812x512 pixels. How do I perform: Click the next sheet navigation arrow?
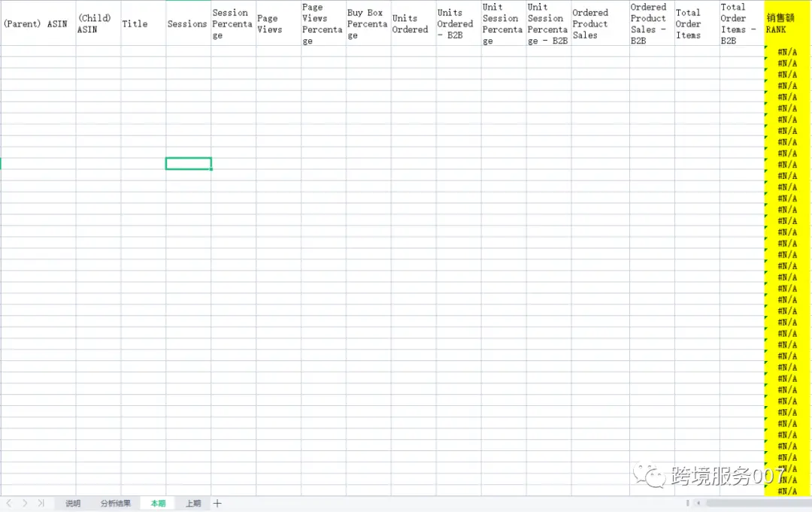[x=25, y=503]
